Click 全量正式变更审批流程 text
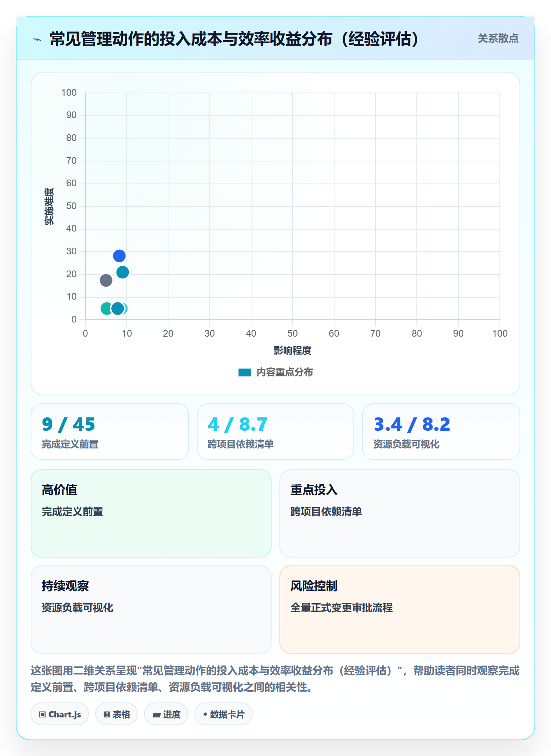551x756 pixels. [342, 608]
